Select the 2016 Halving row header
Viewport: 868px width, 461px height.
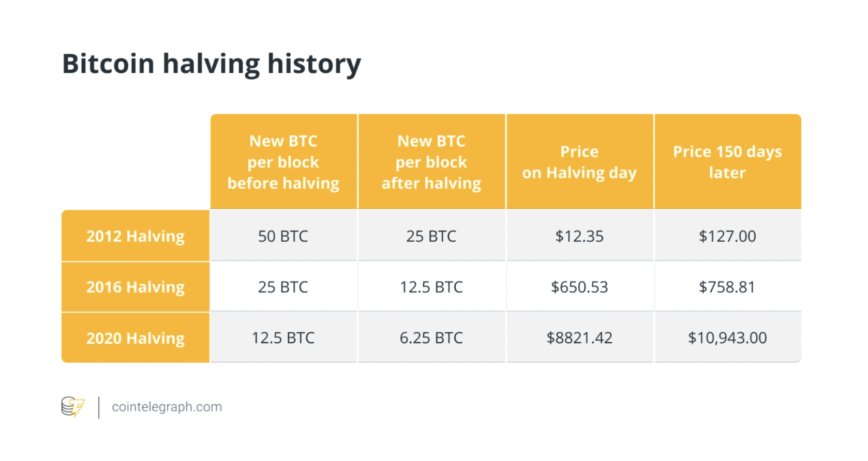click(x=136, y=287)
